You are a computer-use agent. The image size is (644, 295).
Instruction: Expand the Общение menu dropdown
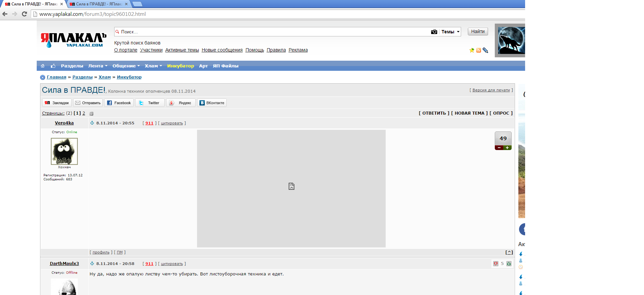(126, 66)
